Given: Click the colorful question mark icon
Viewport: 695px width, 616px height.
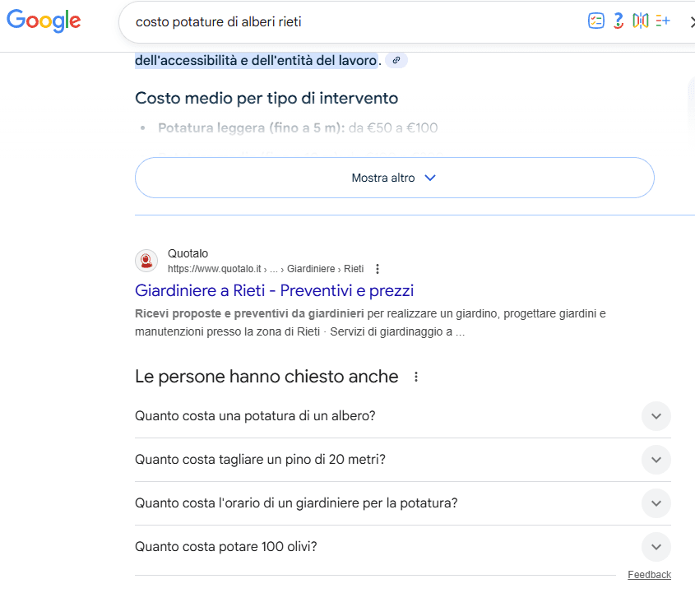Looking at the screenshot, I should click(x=618, y=21).
